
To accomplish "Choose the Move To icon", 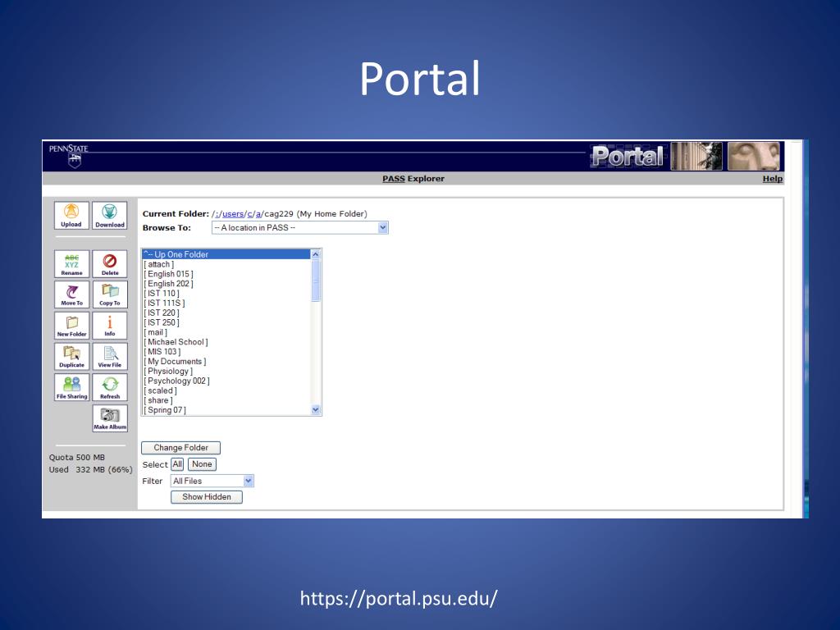I will (71, 294).
